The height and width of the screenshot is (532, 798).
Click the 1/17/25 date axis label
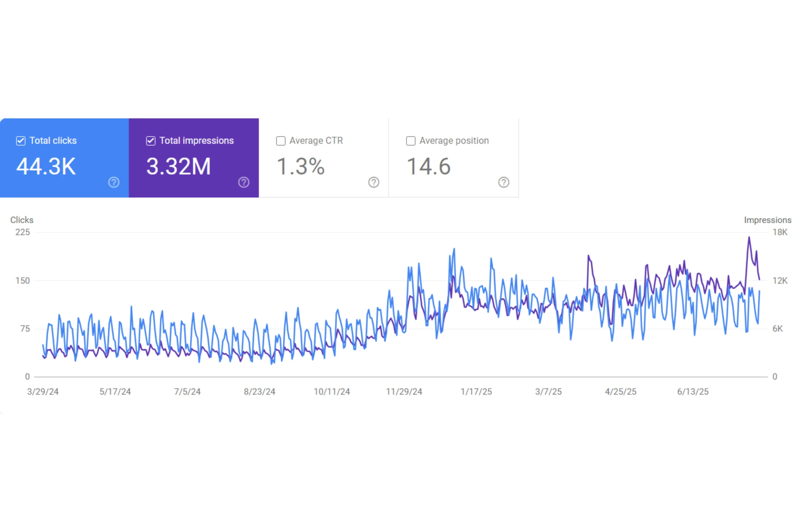[x=476, y=391]
